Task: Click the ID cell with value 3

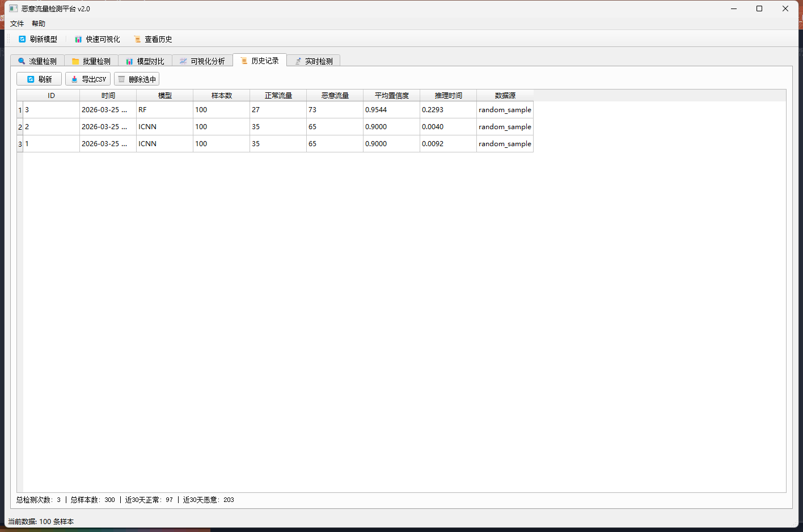Action: (52, 110)
